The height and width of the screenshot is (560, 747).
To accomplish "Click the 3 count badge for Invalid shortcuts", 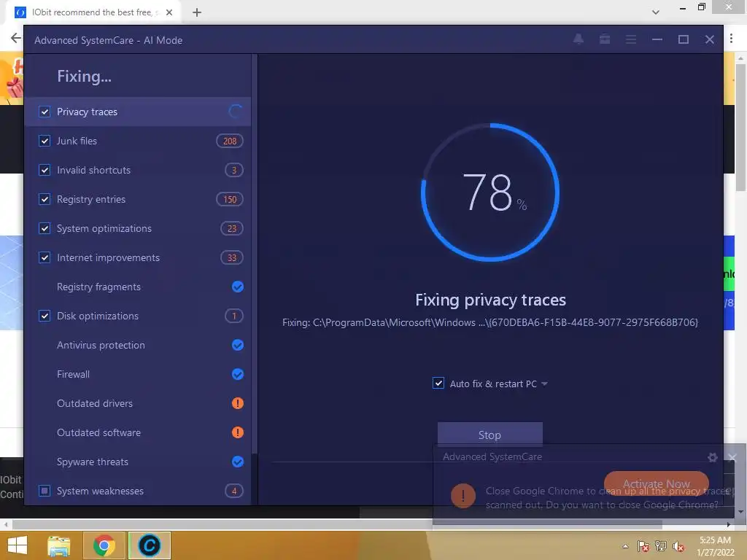I will point(234,170).
